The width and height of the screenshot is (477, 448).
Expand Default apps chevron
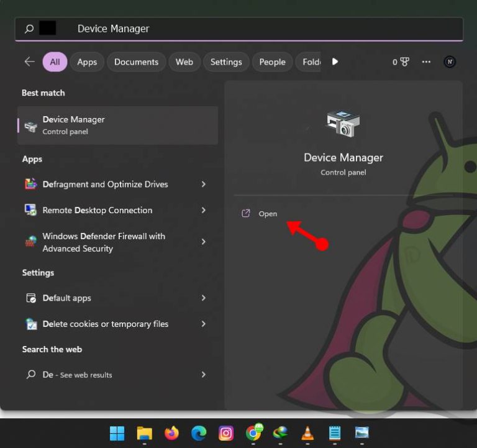[x=203, y=298]
